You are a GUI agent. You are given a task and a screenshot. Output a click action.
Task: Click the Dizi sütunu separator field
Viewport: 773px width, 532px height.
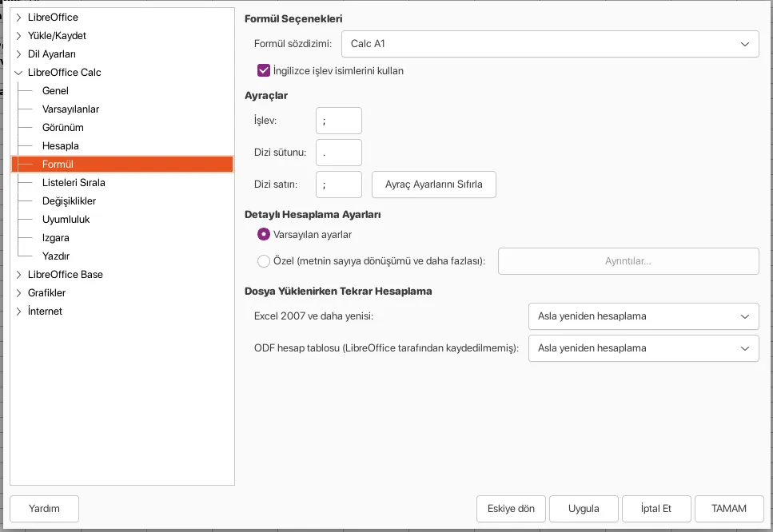pos(339,153)
